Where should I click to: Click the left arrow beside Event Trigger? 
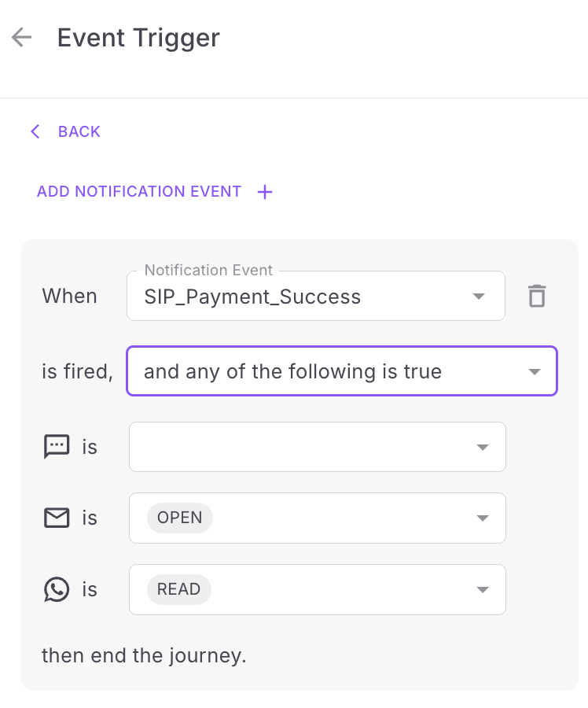tap(22, 37)
